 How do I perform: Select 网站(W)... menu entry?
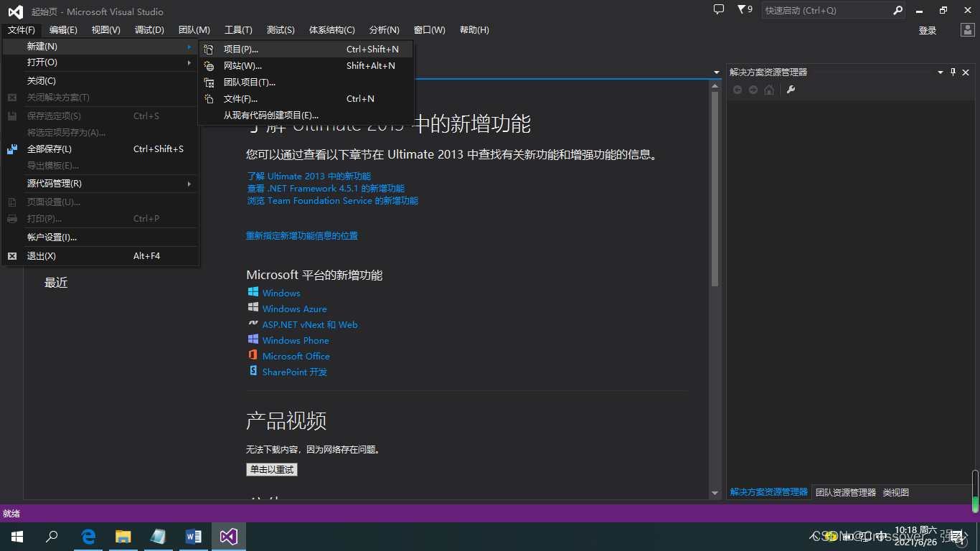306,66
